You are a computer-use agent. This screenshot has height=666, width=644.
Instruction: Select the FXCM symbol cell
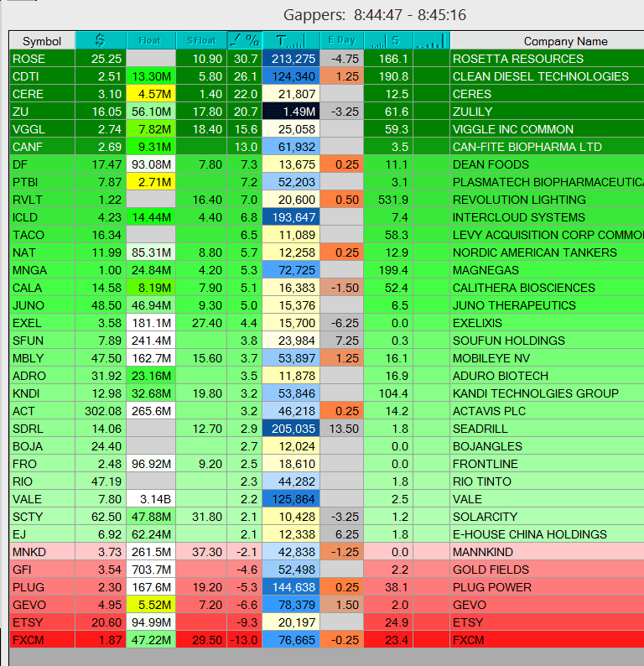click(43, 641)
